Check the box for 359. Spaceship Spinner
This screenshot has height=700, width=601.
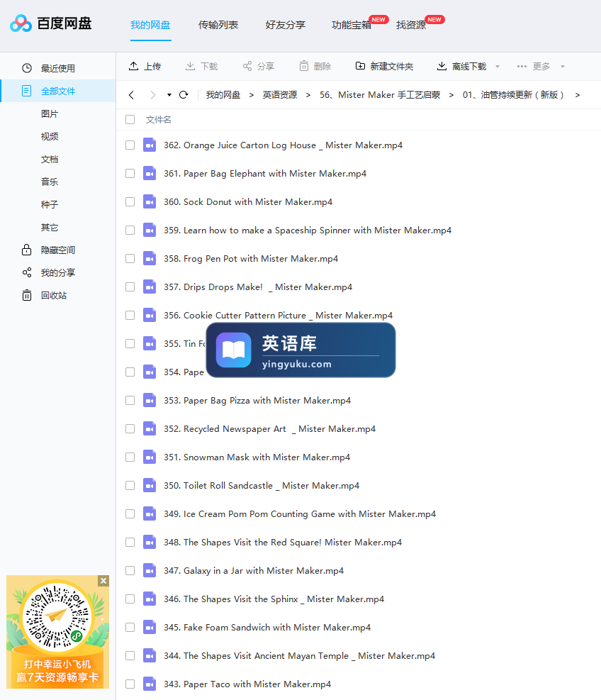pos(130,230)
